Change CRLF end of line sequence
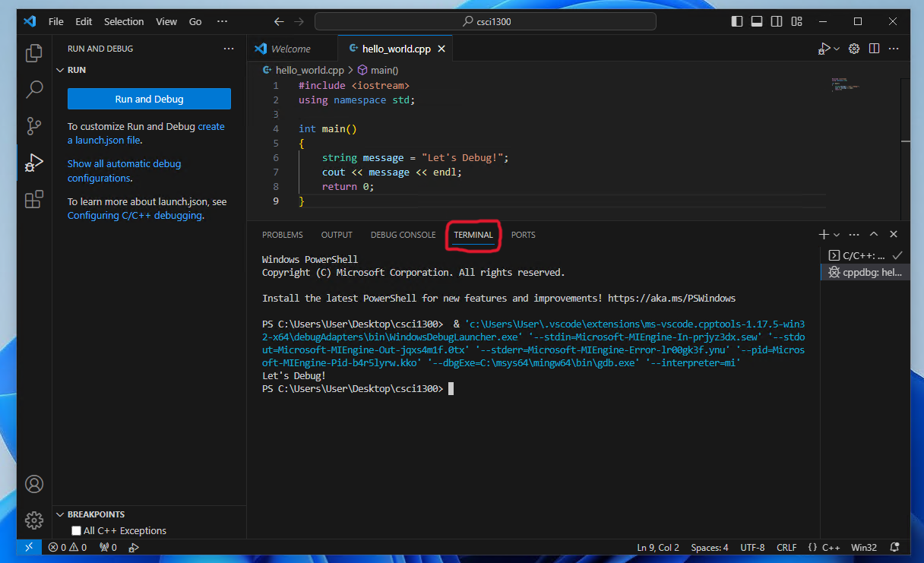Viewport: 924px width, 563px height. 786,547
